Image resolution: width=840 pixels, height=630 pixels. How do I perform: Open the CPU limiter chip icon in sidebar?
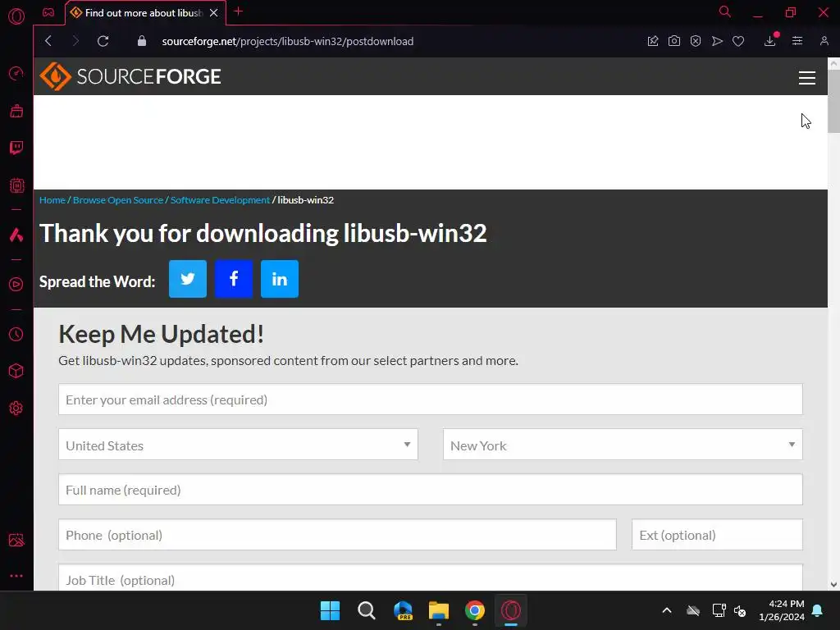click(x=16, y=185)
